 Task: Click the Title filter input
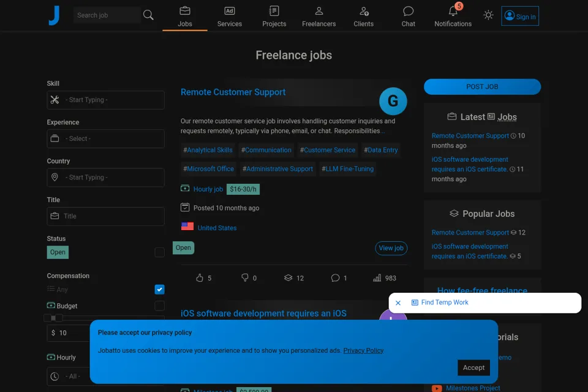pyautogui.click(x=106, y=216)
